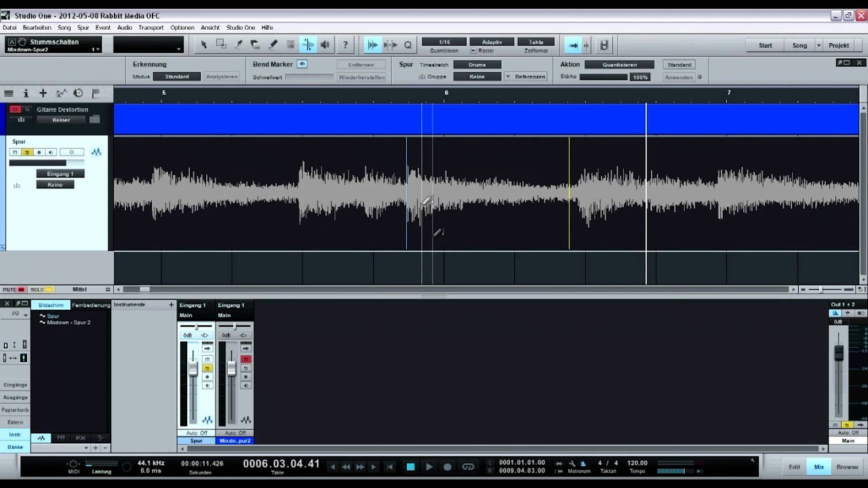
Task: Toggle solo on the Spur track
Action: 26,152
